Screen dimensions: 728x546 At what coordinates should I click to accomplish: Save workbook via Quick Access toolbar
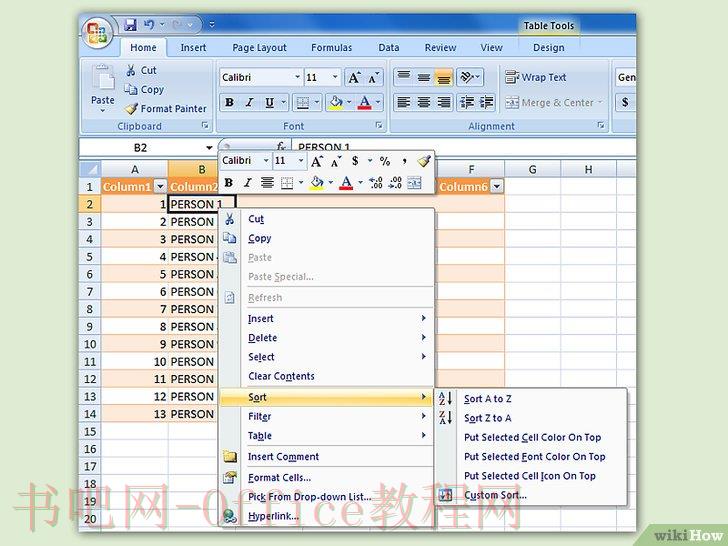coord(131,25)
